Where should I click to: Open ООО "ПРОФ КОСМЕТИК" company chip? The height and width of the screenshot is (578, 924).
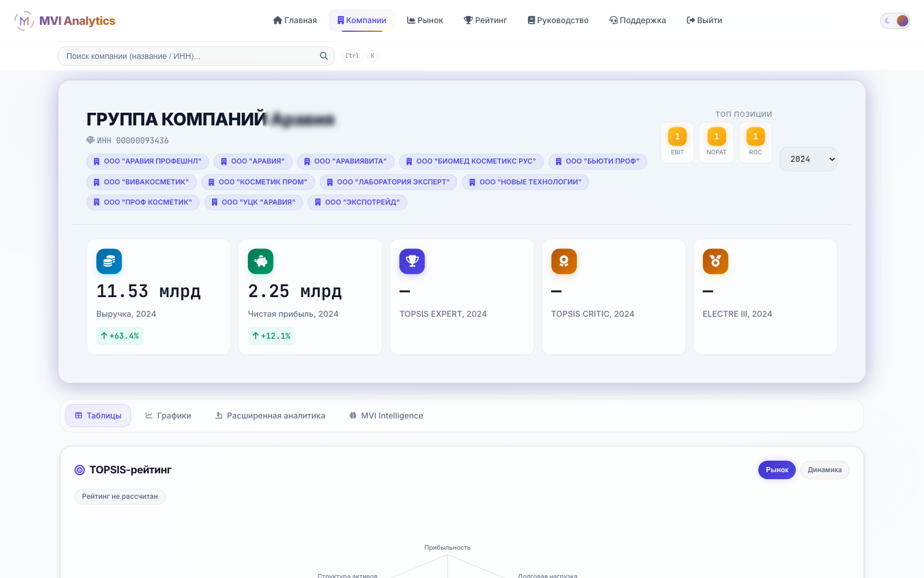(143, 202)
